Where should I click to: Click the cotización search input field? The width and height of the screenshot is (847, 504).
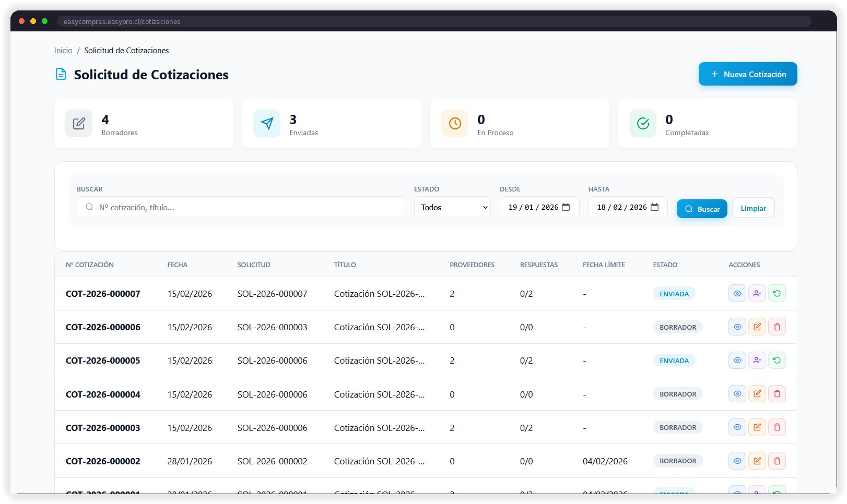coord(240,207)
